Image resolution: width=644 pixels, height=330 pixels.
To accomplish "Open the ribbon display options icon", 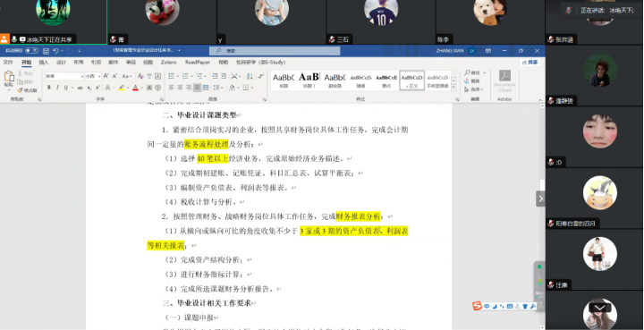I will point(488,51).
